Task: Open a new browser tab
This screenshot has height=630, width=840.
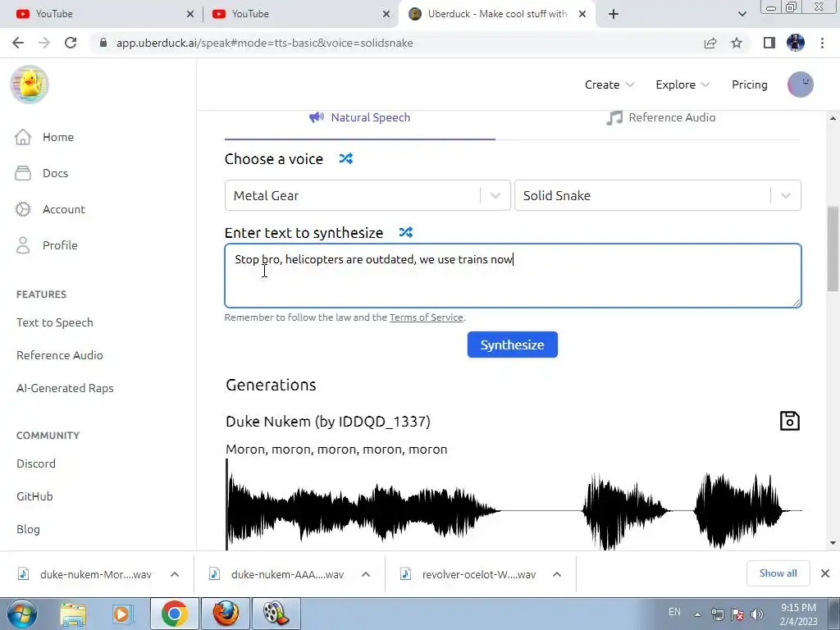Action: (x=614, y=14)
